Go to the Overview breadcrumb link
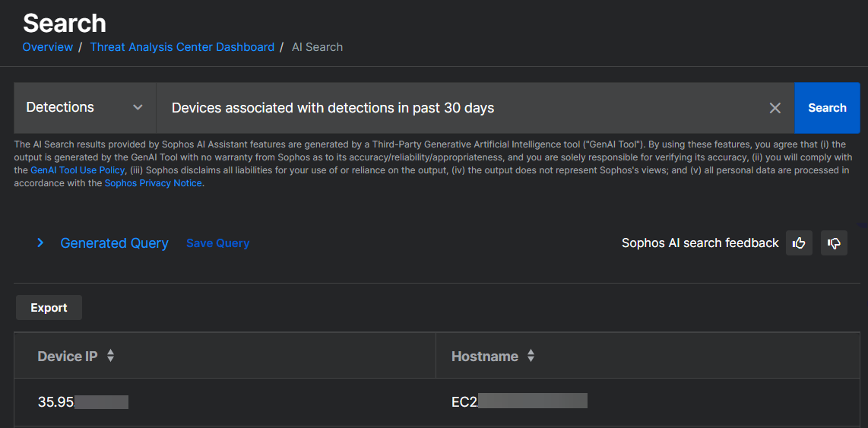Screen dimensions: 868x428 [x=47, y=47]
